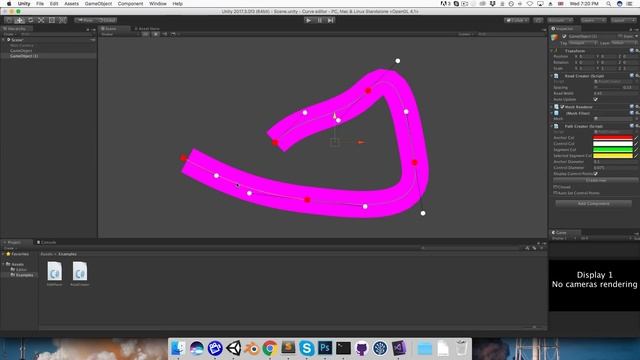Click the cloud services icon

(x=538, y=20)
